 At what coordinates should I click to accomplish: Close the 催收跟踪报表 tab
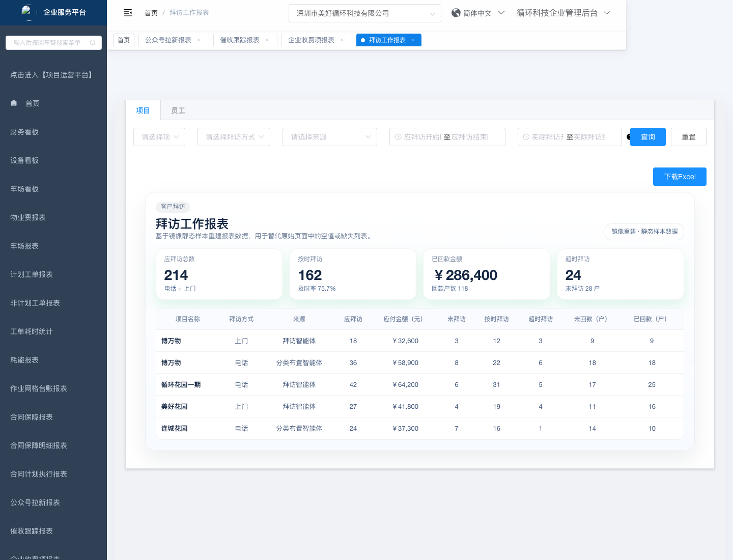pos(267,40)
